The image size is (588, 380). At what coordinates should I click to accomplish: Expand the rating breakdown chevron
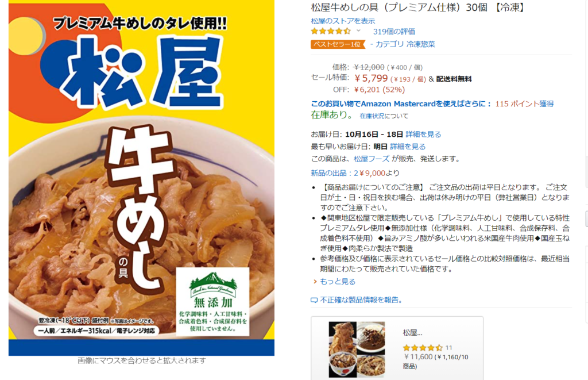tap(358, 31)
